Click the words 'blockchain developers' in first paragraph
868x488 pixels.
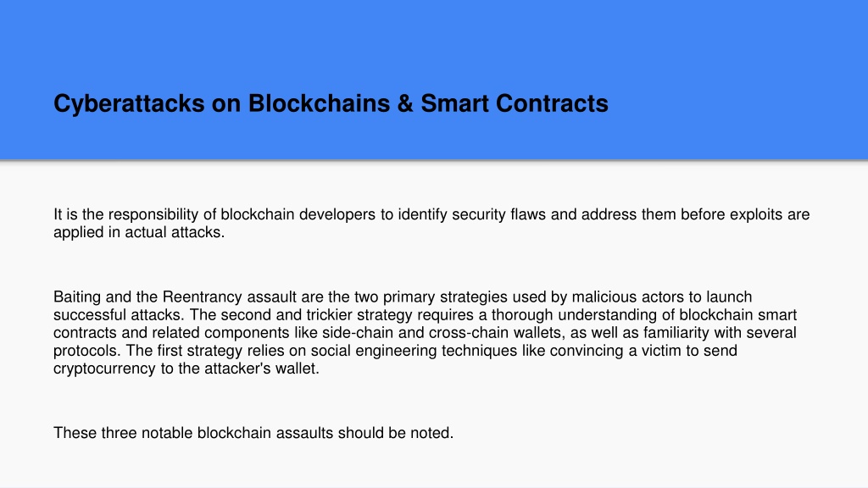[x=298, y=214]
